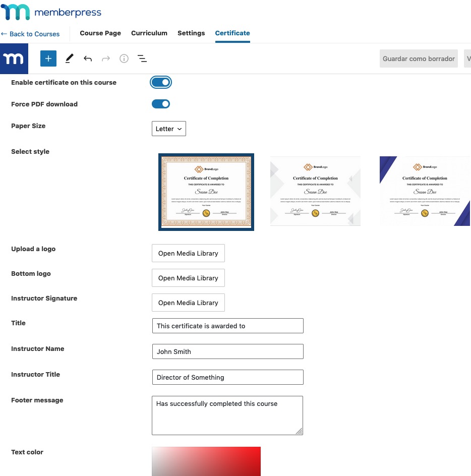This screenshot has height=476, width=471.
Task: Click the Back to Courses link
Action: point(30,34)
